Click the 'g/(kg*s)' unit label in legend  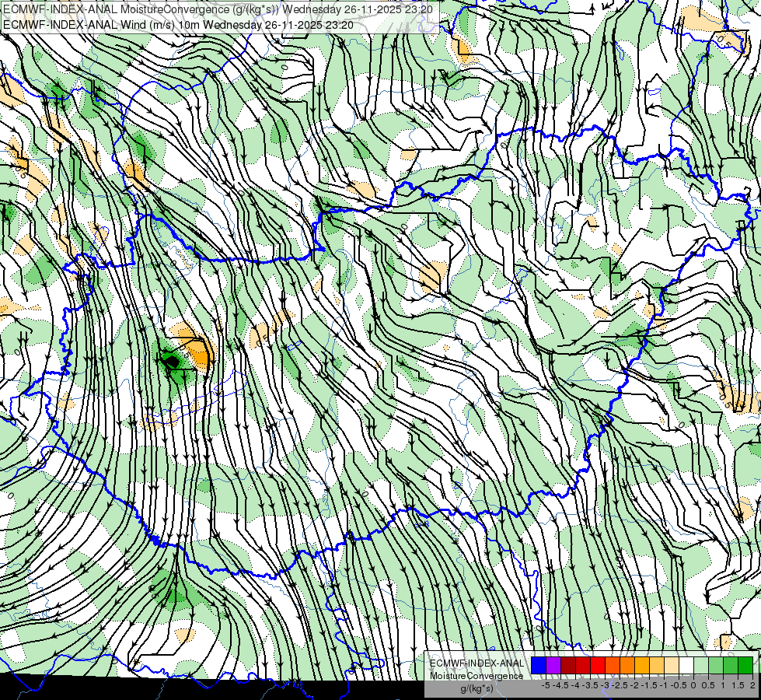click(477, 688)
